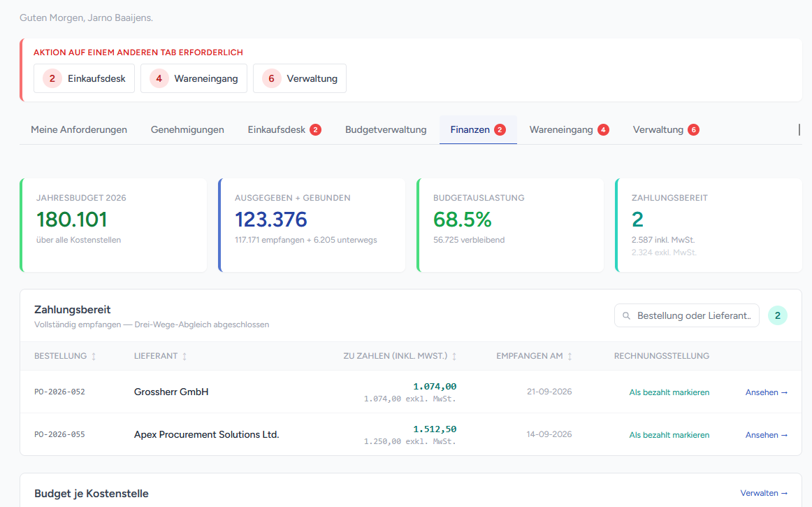The width and height of the screenshot is (812, 507).
Task: Open Einkaufsdesk alert button
Action: click(x=84, y=78)
